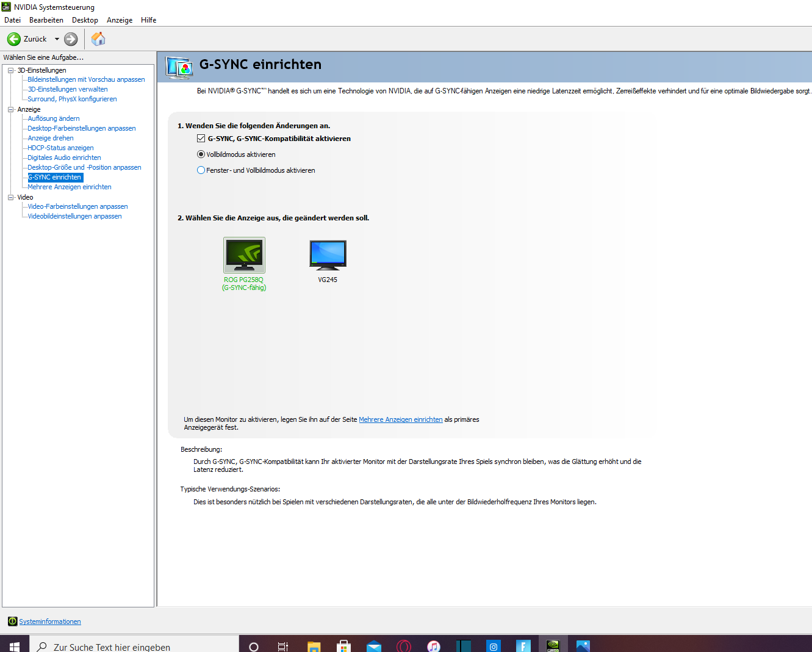Collapse the 3D-Einstellungen tree node
Image resolution: width=812 pixels, height=652 pixels.
point(10,70)
